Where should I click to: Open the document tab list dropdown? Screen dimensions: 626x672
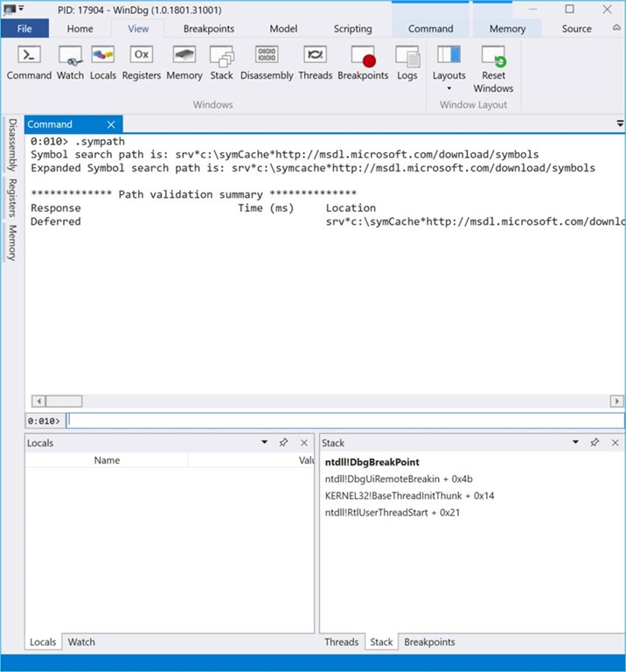click(x=620, y=124)
